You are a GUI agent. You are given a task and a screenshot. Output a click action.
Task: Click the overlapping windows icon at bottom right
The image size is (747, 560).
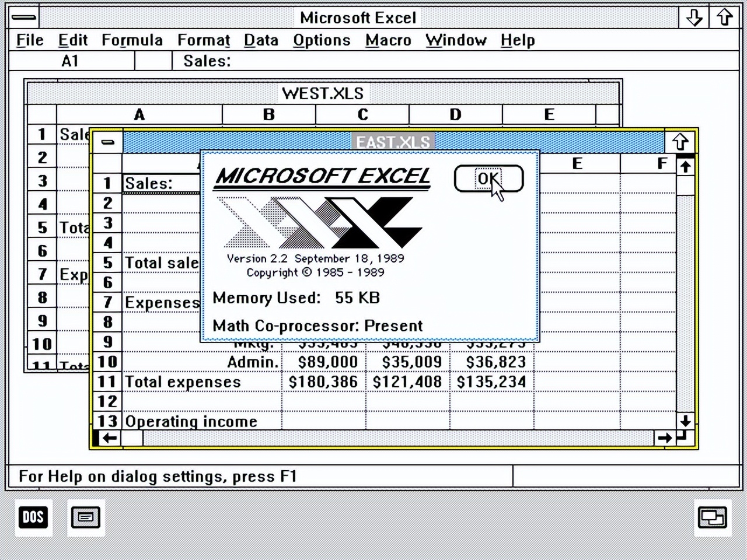pyautogui.click(x=713, y=517)
